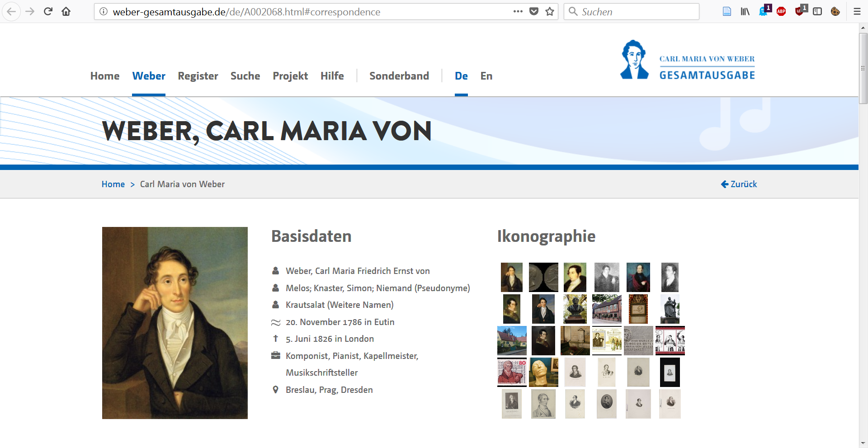
Task: Open the house with green lawn thumbnail
Action: 512,340
